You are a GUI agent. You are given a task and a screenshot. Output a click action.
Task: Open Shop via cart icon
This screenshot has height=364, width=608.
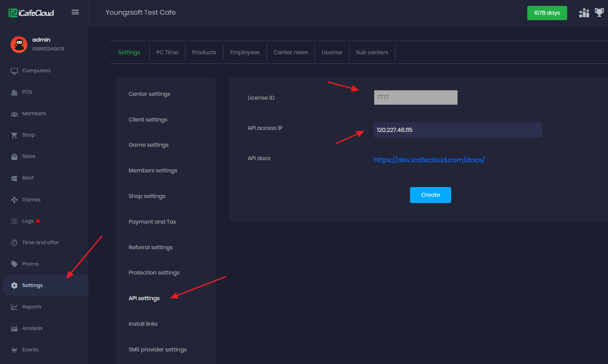(x=14, y=135)
